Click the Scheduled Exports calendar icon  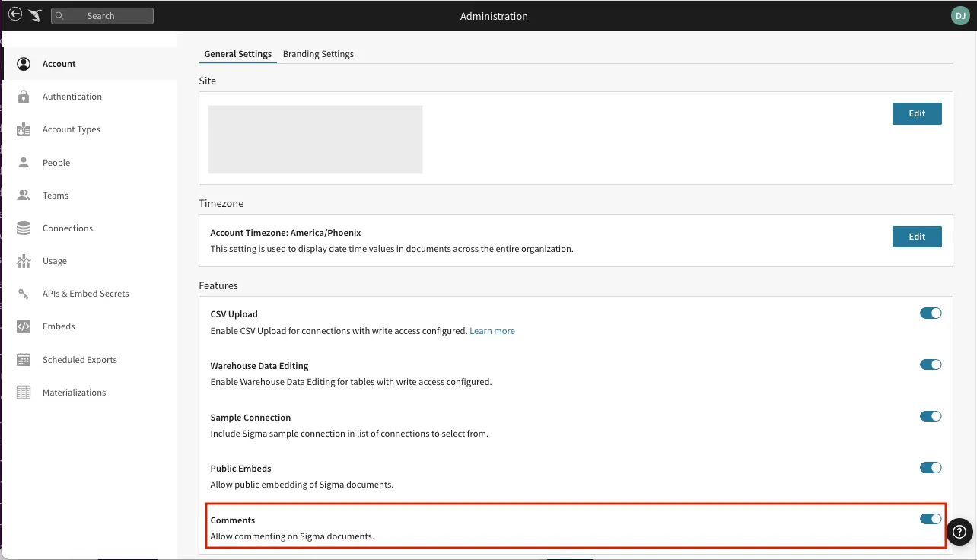click(24, 360)
